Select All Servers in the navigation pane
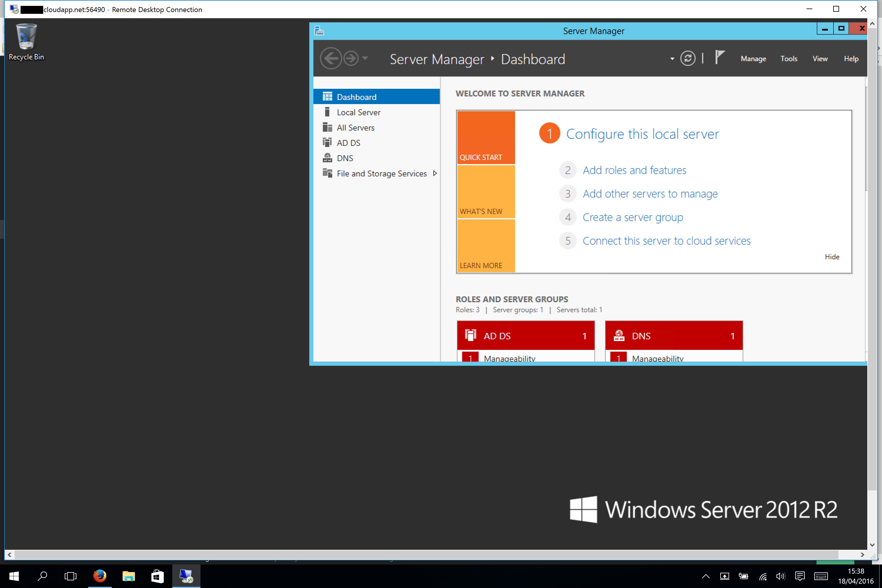 coord(377,128)
